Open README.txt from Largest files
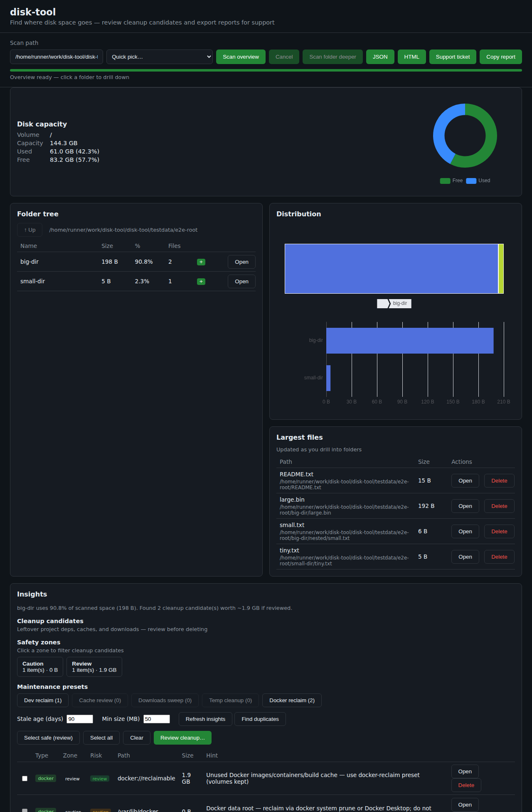 point(465,481)
